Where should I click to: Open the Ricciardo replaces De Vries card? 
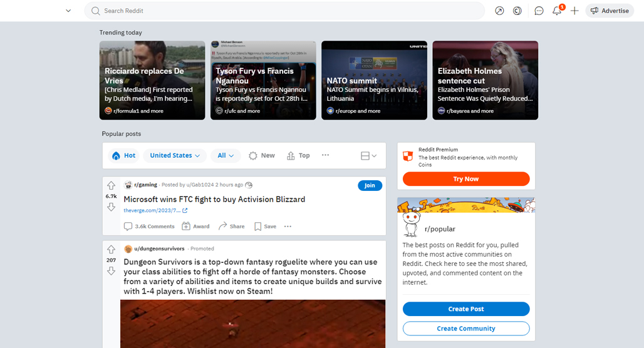pos(152,81)
